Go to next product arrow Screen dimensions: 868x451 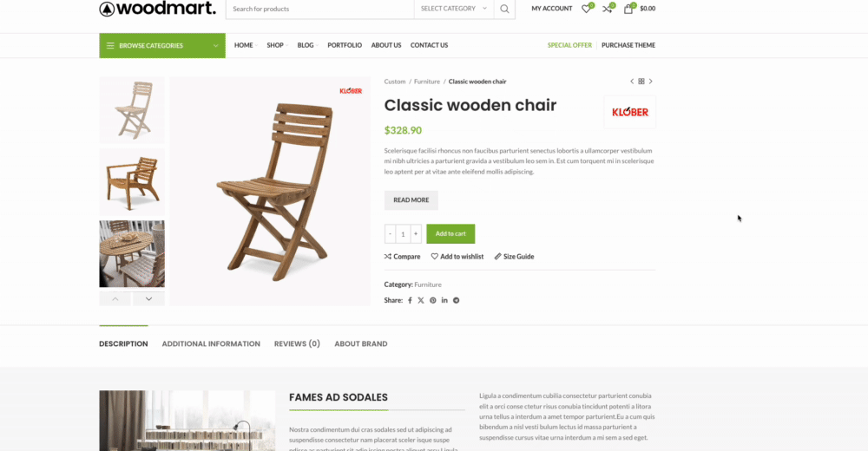tap(651, 82)
